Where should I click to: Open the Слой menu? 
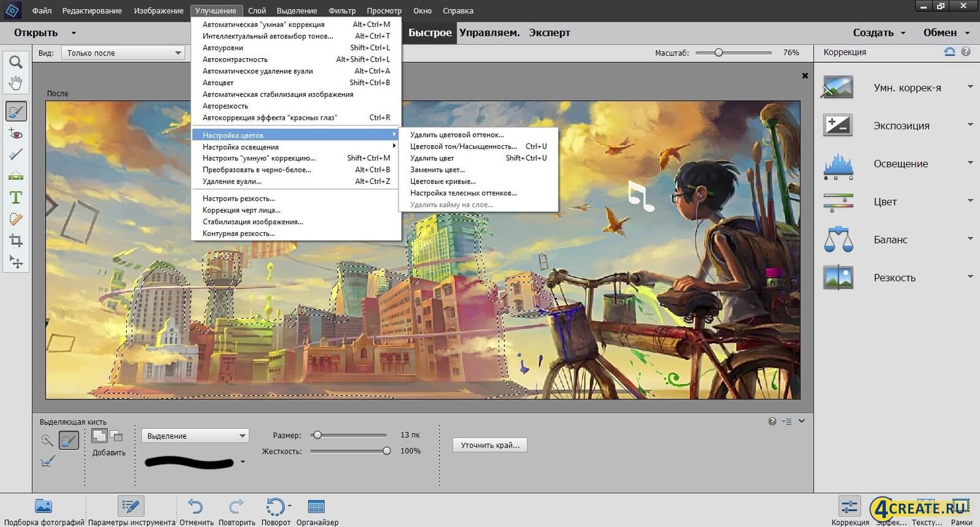coord(257,11)
